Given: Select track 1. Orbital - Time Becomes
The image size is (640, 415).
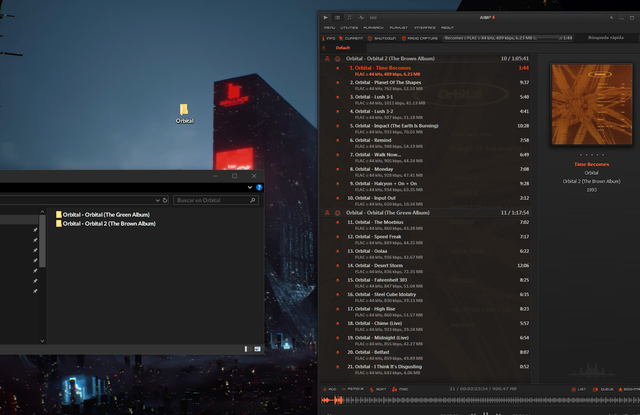Looking at the screenshot, I should point(427,71).
